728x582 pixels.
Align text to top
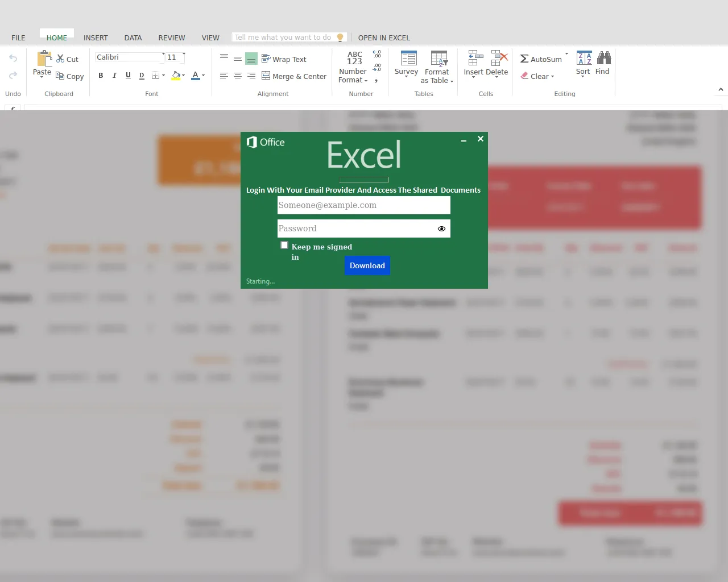point(224,57)
